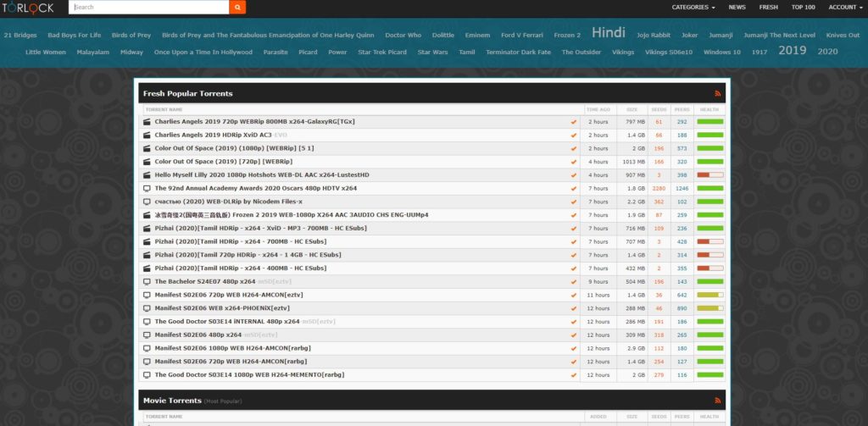Click TV icon beside Good Doctor S03E14 iNTERNAL
The image size is (868, 426).
147,322
